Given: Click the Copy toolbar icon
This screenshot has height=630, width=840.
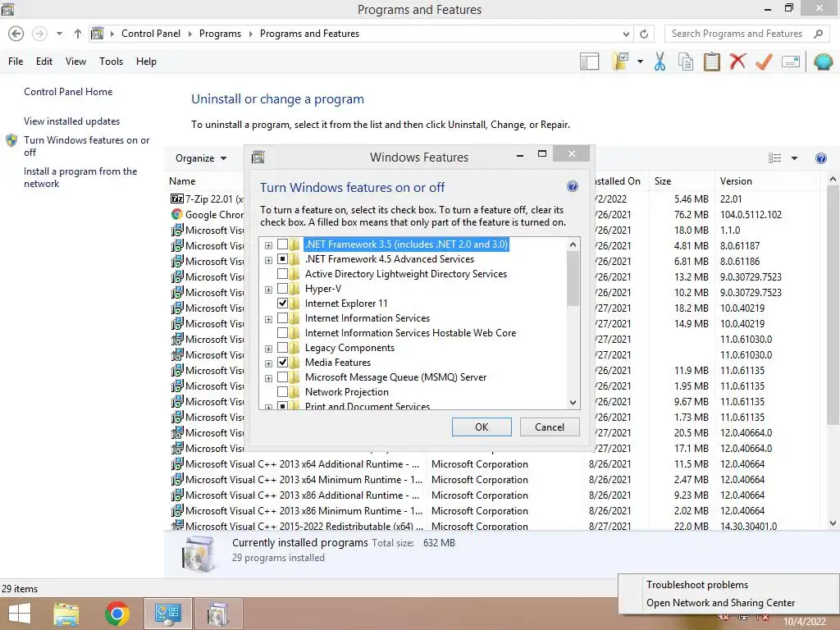Looking at the screenshot, I should tap(686, 62).
